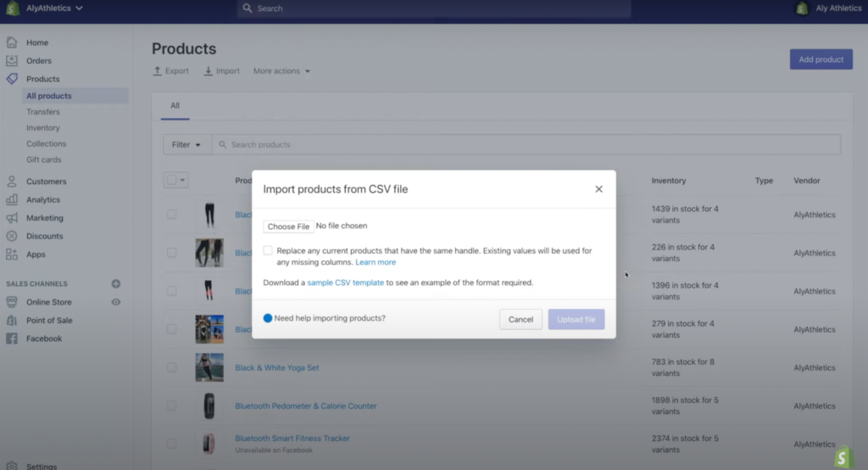This screenshot has width=868, height=470.
Task: Click Bluetooth Pedometer product thumbnail
Action: pyautogui.click(x=209, y=406)
